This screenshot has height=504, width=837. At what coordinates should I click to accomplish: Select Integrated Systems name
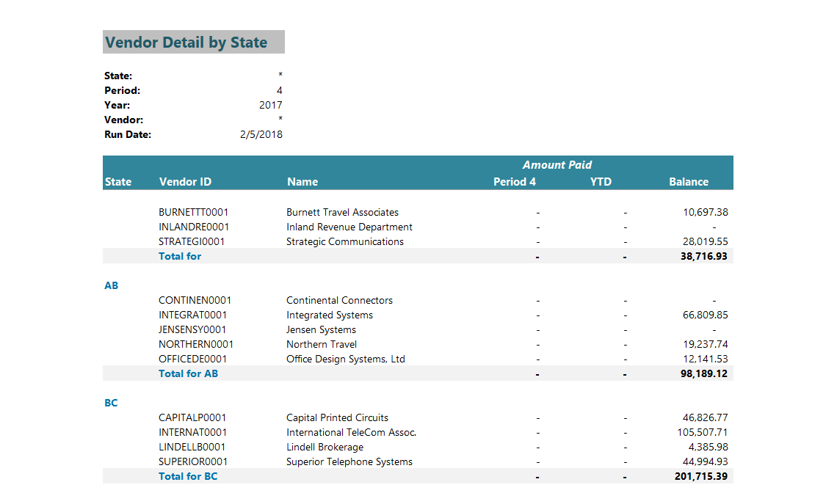330,315
